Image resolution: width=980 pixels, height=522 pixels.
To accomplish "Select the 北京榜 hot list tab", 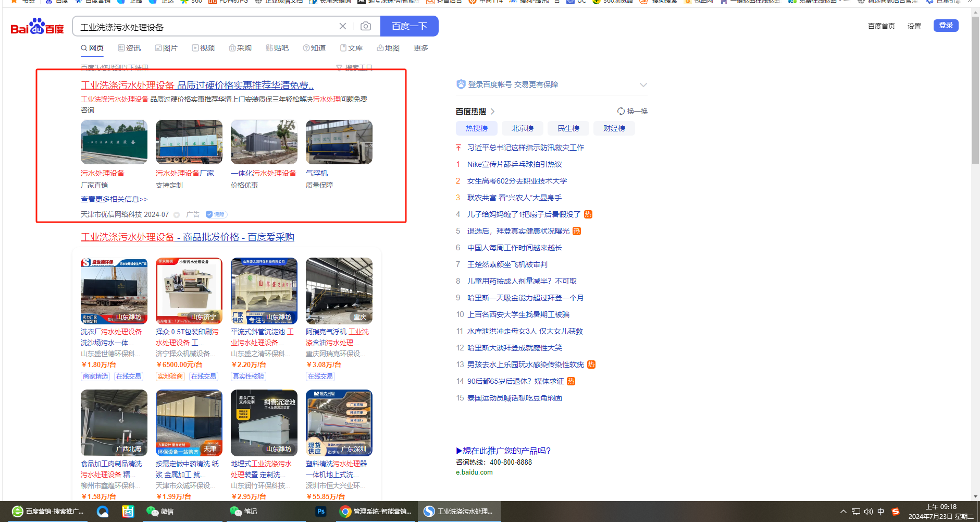I will click(523, 128).
